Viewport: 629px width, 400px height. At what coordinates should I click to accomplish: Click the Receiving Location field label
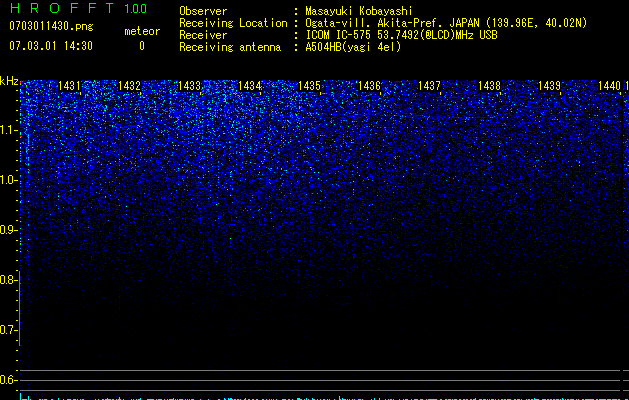[x=233, y=23]
